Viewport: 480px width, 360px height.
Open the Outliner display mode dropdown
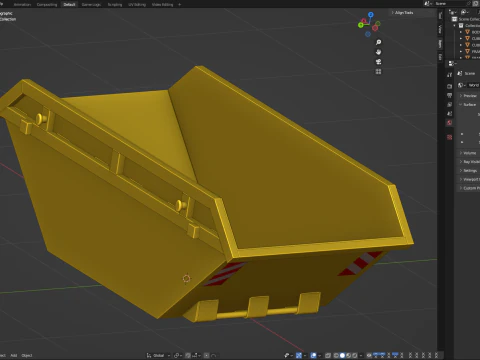452,12
